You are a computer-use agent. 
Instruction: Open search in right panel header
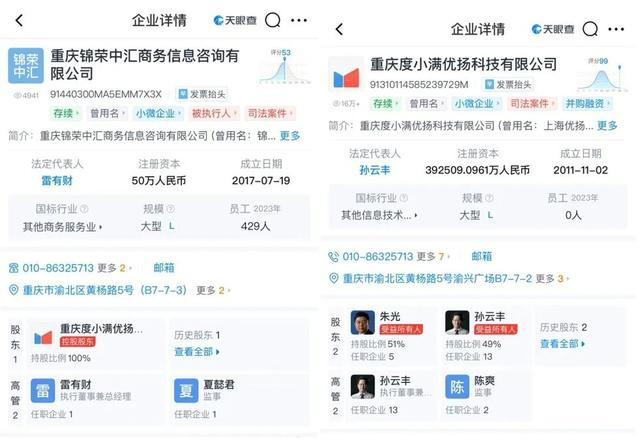coord(590,29)
